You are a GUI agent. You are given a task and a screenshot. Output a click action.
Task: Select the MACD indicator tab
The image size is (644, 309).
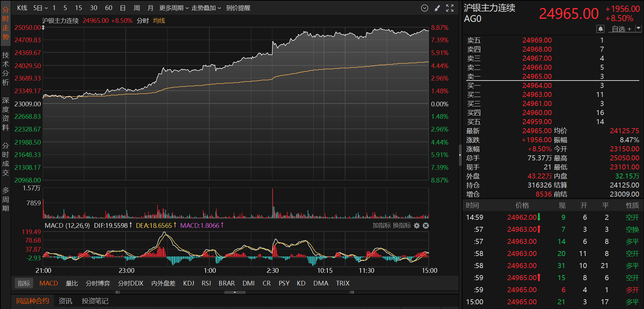[x=49, y=283]
